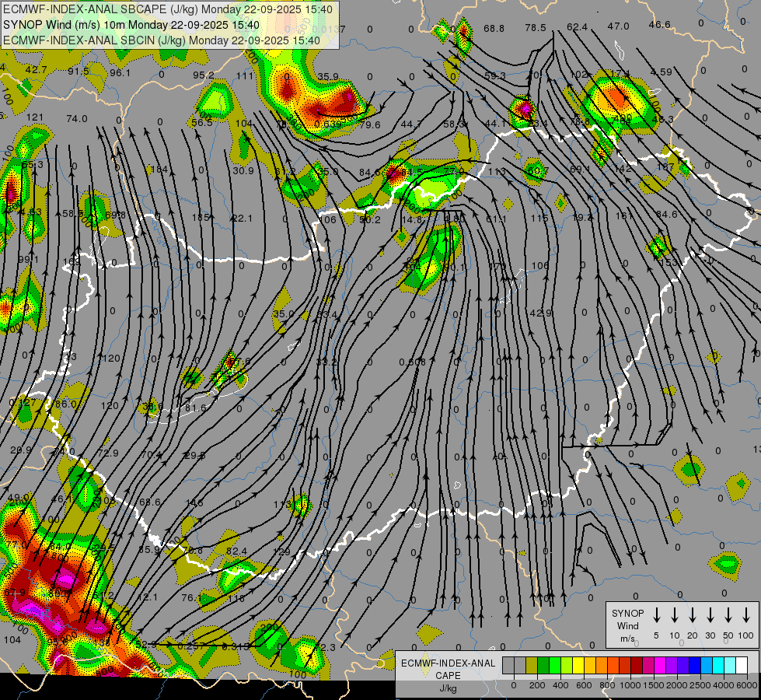This screenshot has width=761, height=700.
Task: Click the map value '4.59'
Action: [x=661, y=72]
